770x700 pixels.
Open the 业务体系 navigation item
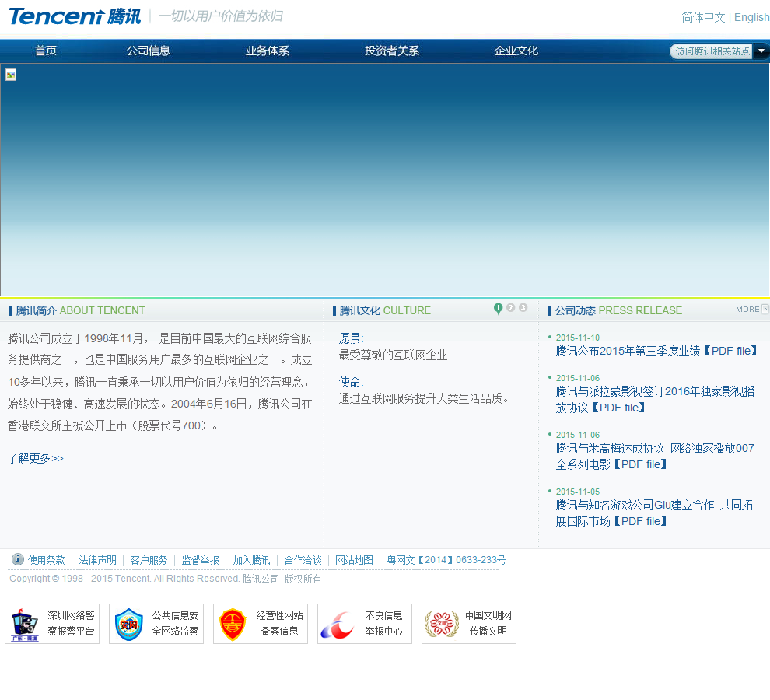click(x=267, y=51)
